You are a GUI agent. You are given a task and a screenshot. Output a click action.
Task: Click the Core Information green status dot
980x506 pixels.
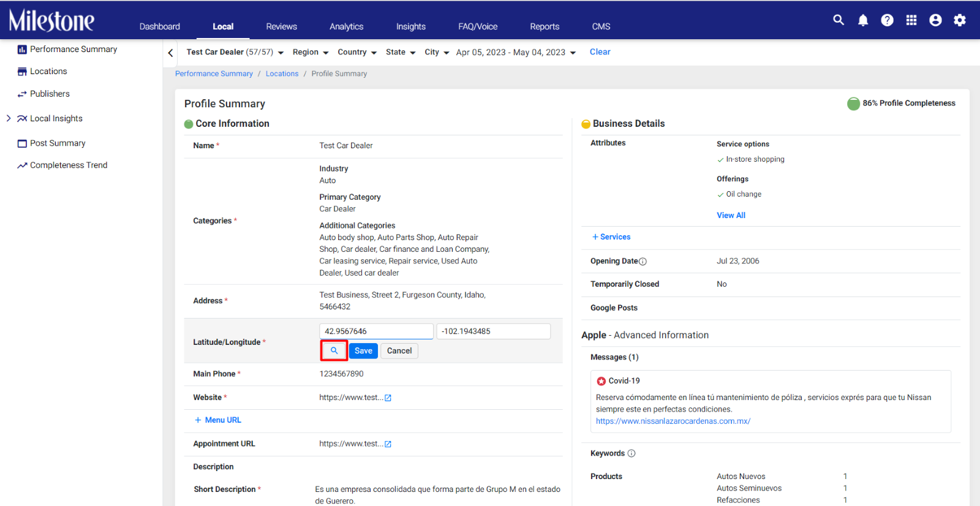tap(189, 124)
